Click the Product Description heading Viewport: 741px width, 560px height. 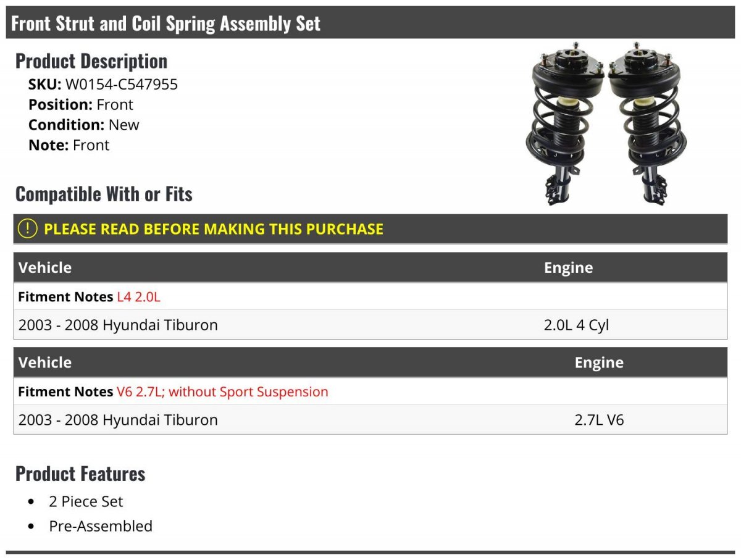91,61
